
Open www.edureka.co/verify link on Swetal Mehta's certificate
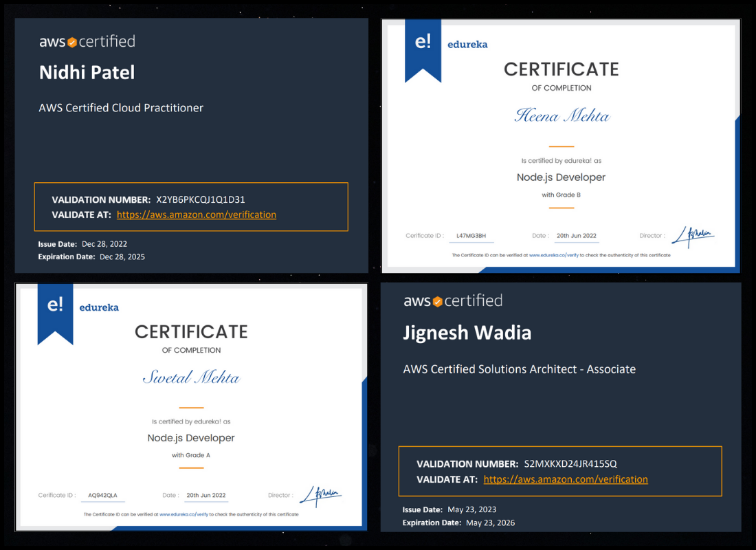coord(184,514)
